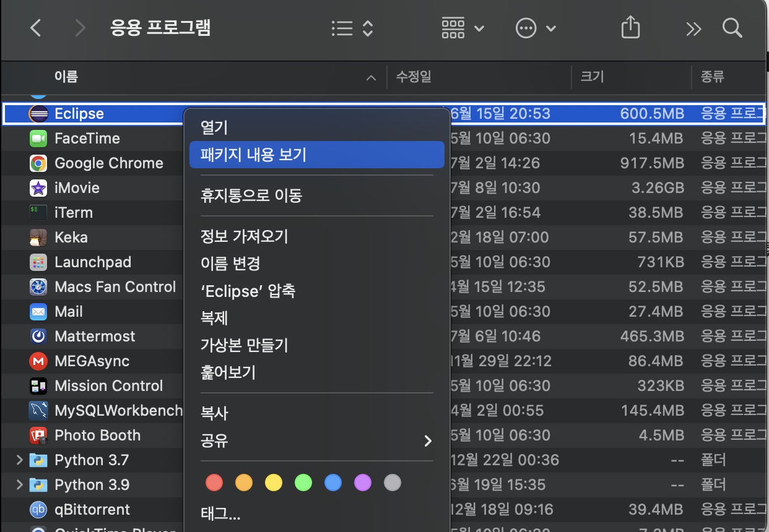Sort by the 종류 column header
The image size is (769, 532).
(x=712, y=77)
